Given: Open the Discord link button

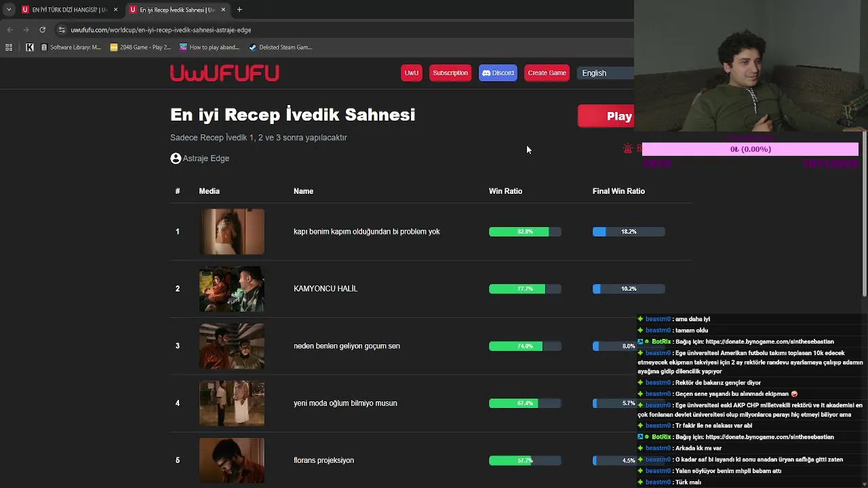Looking at the screenshot, I should (498, 73).
